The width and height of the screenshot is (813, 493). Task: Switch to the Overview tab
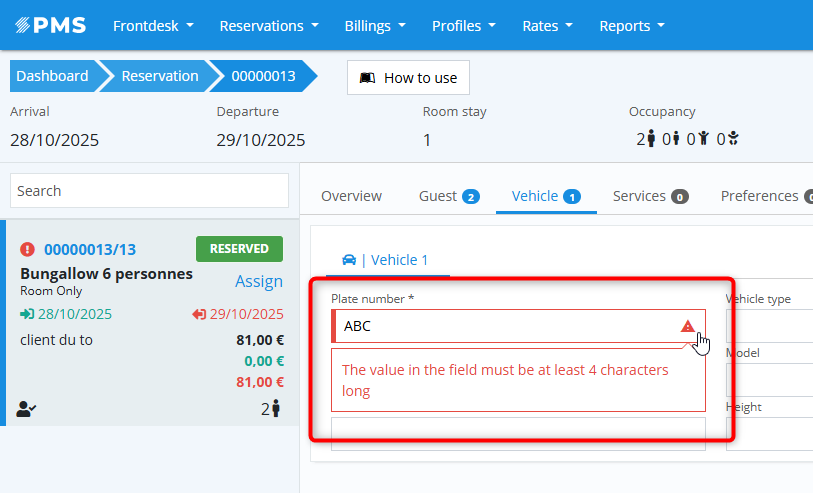point(351,196)
